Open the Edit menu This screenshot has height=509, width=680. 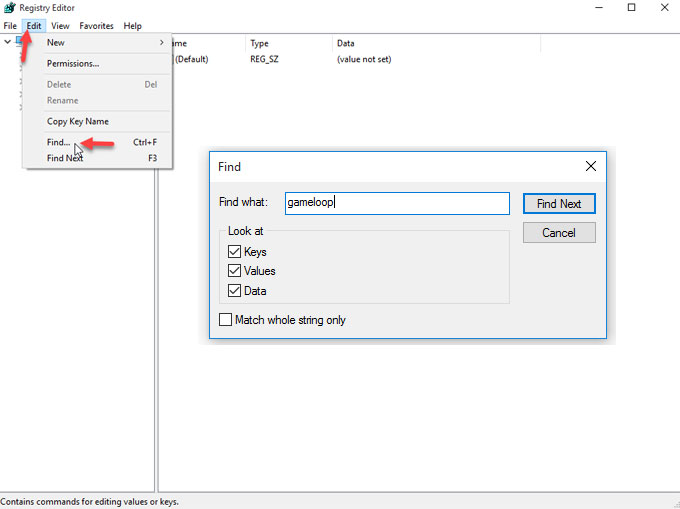tap(34, 26)
